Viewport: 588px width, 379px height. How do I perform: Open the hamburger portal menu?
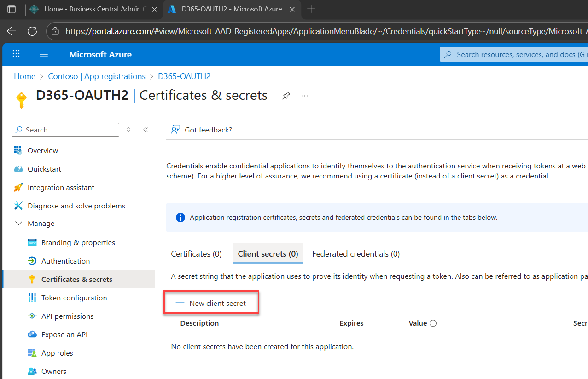tap(44, 54)
